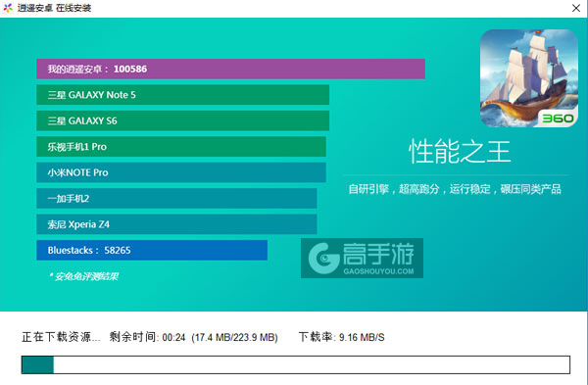Click the 逍遥安卓 在线安装 window title

pos(54,8)
